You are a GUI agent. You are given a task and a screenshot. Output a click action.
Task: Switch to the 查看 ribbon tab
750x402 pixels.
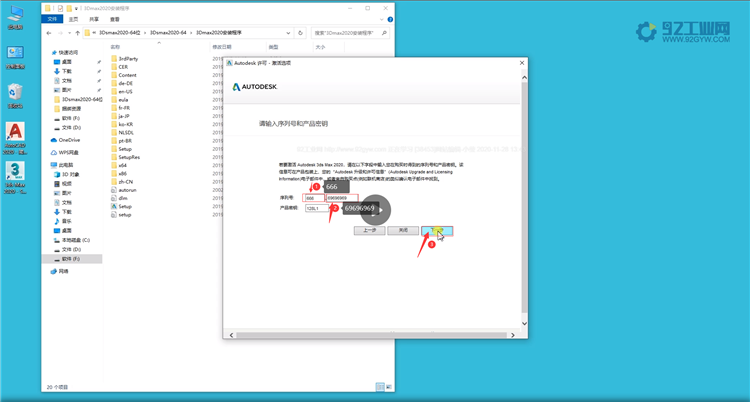[115, 20]
